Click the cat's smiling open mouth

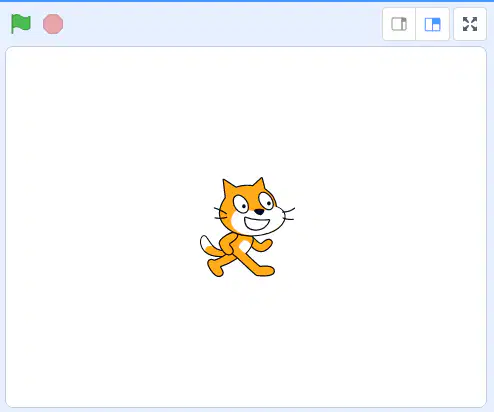pyautogui.click(x=257, y=224)
